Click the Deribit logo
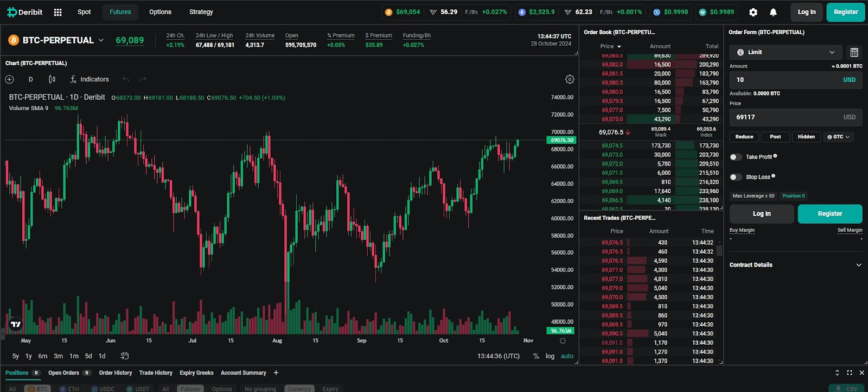The width and height of the screenshot is (868, 392). [24, 12]
